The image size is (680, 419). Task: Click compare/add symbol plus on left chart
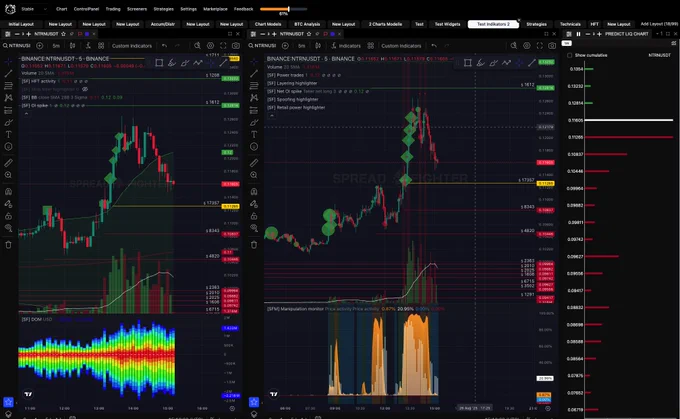(x=39, y=46)
